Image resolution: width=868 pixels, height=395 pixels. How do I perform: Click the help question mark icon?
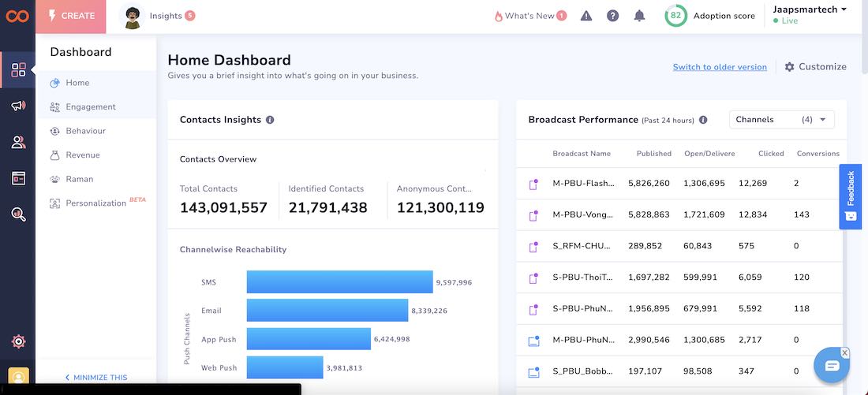click(612, 16)
